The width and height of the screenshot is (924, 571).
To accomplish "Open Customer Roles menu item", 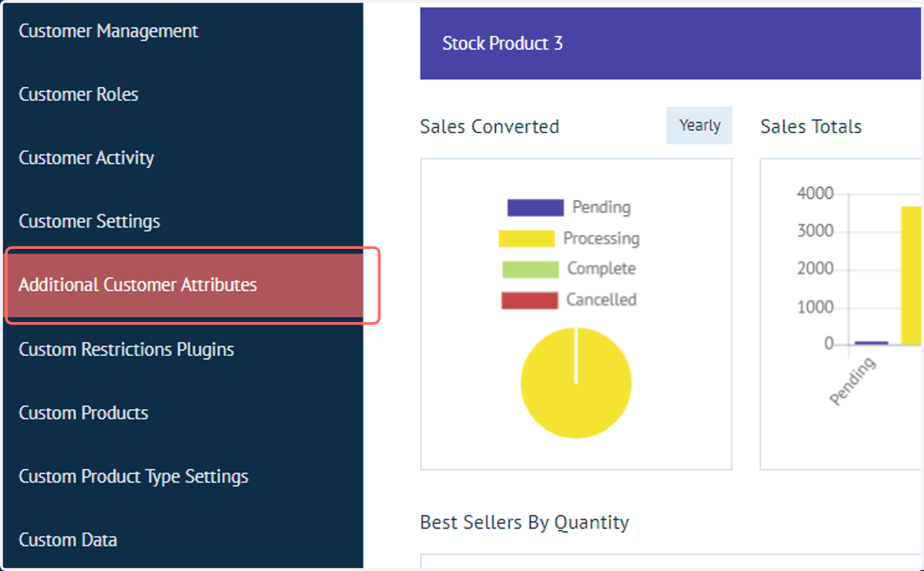I will (x=79, y=95).
